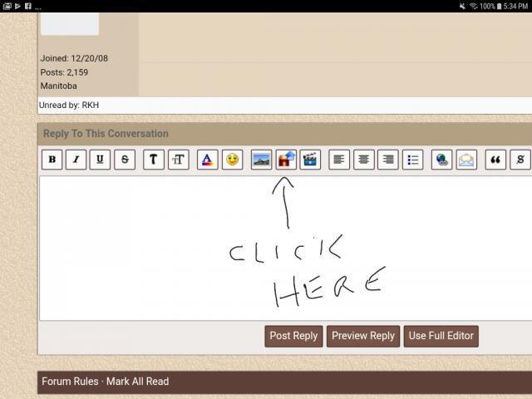The width and height of the screenshot is (532, 399).
Task: Click the insert image icon
Action: (x=261, y=160)
